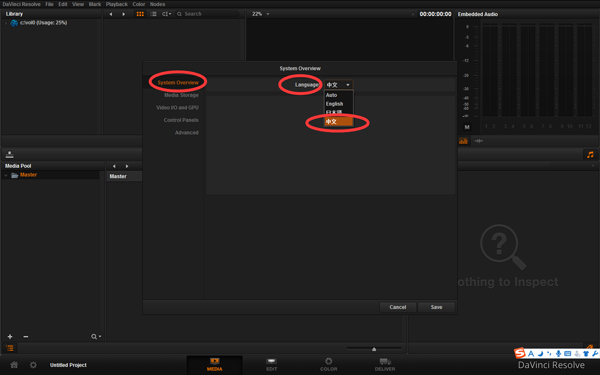Viewport: 600px width, 375px height.
Task: Show audio meters panel icon
Action: tap(463, 141)
